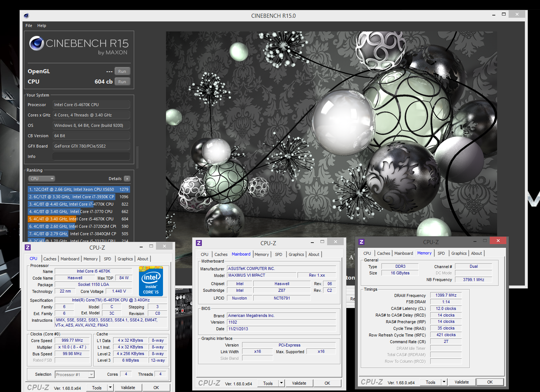Open SPD tab in Memory CPU-Z window
Screen dimensions: 540x392
point(441,253)
